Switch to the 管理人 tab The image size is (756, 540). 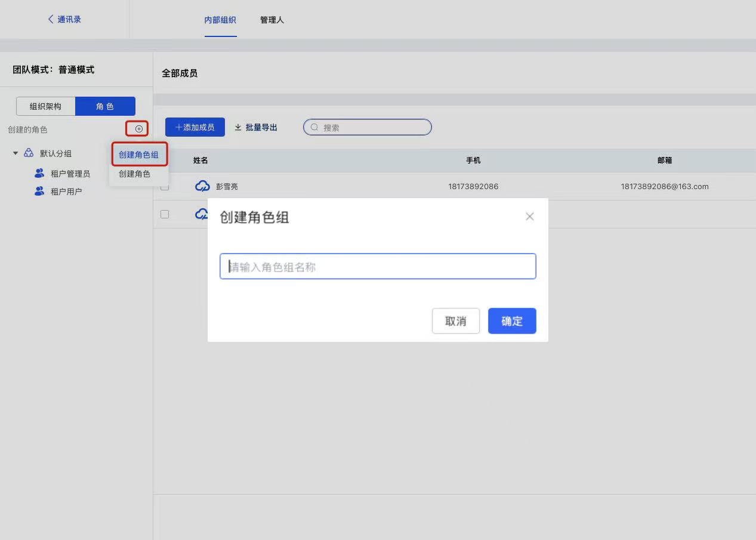[x=271, y=20]
